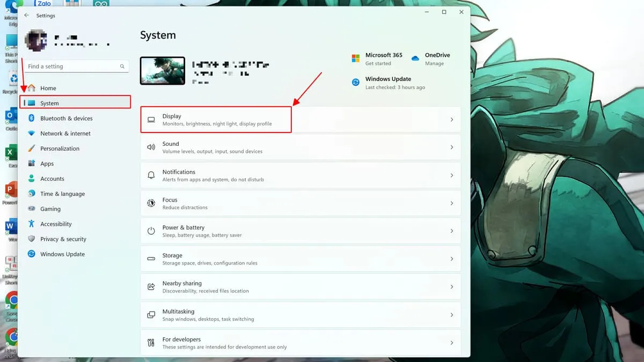
Task: Open Gaming settings section
Action: coord(50,209)
